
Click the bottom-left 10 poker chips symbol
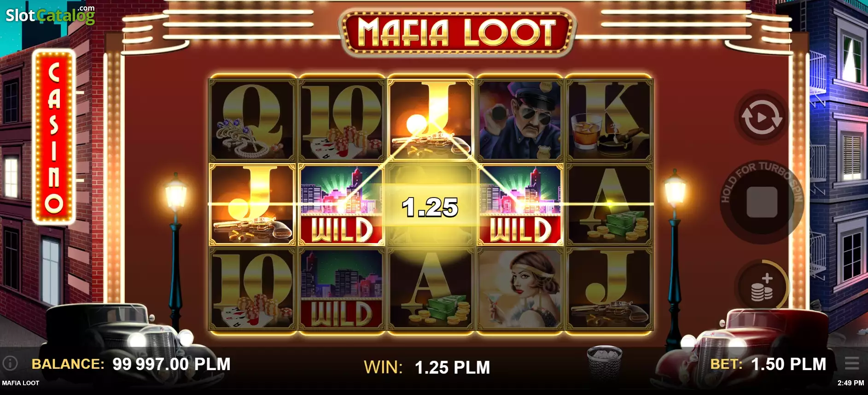[x=252, y=289]
